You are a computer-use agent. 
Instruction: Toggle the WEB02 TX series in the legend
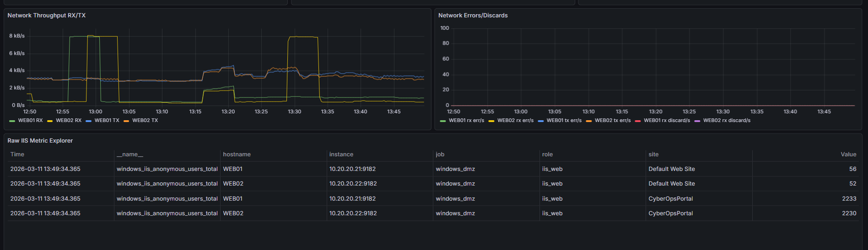pyautogui.click(x=145, y=121)
